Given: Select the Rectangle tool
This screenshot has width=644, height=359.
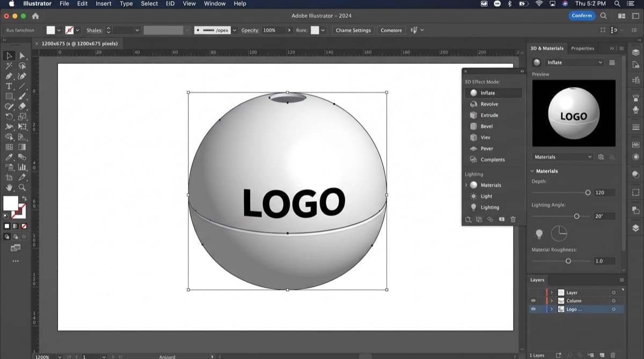Looking at the screenshot, I should click(x=9, y=97).
